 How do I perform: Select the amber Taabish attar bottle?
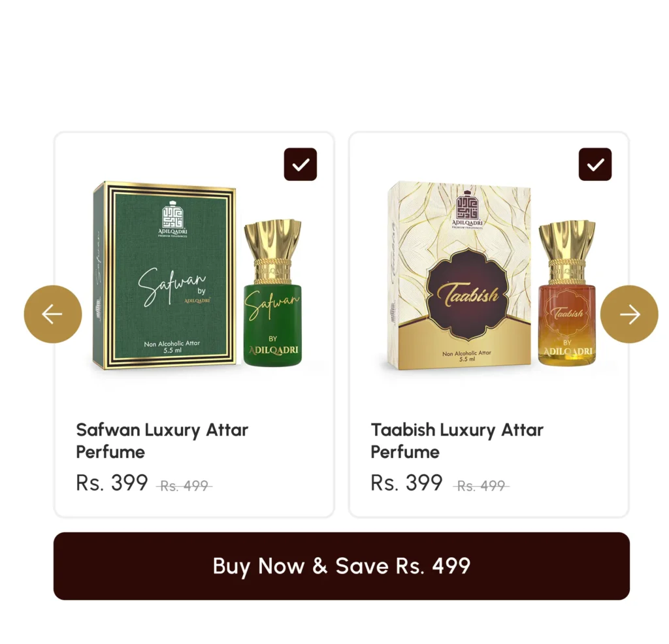[567, 293]
